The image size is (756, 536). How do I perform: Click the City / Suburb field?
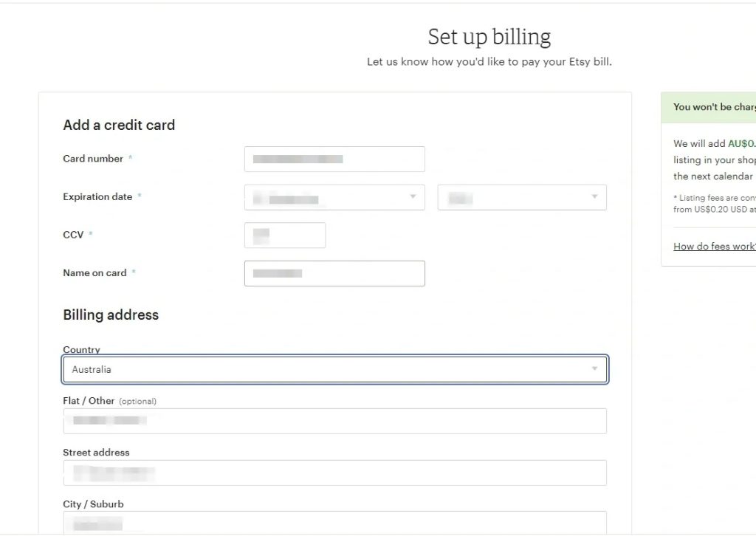click(334, 524)
